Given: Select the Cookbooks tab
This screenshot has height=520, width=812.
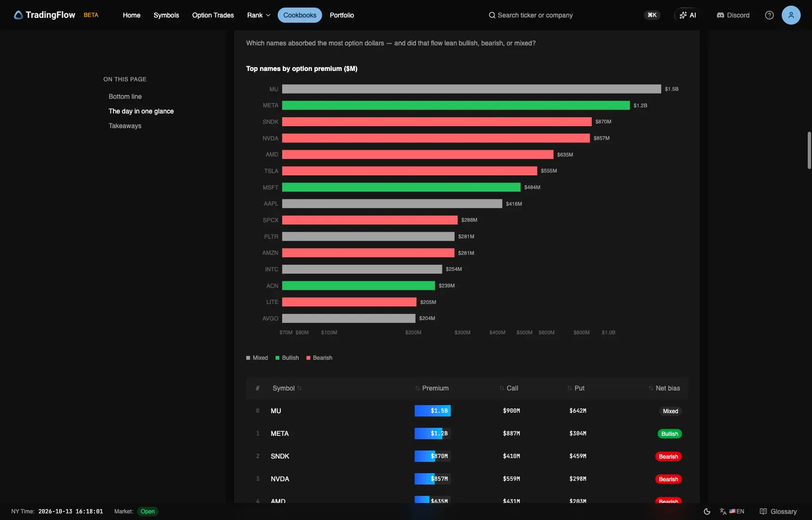Looking at the screenshot, I should pos(300,15).
